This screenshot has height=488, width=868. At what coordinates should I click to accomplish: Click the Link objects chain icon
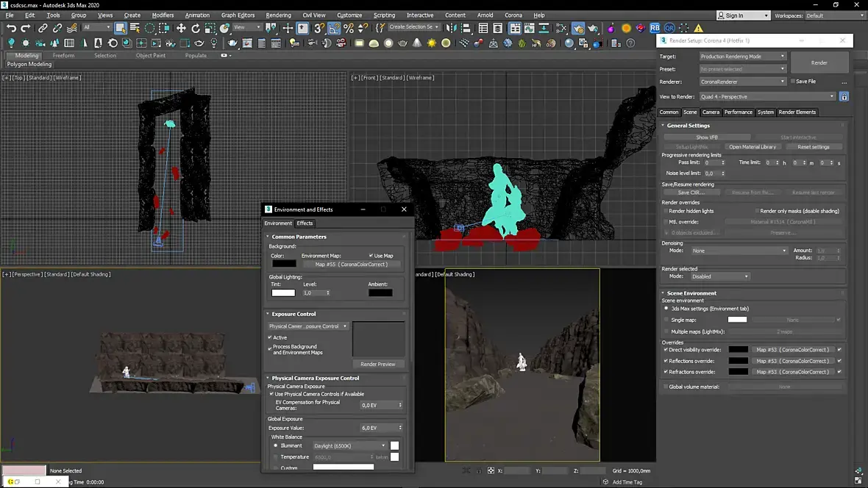pos(43,28)
